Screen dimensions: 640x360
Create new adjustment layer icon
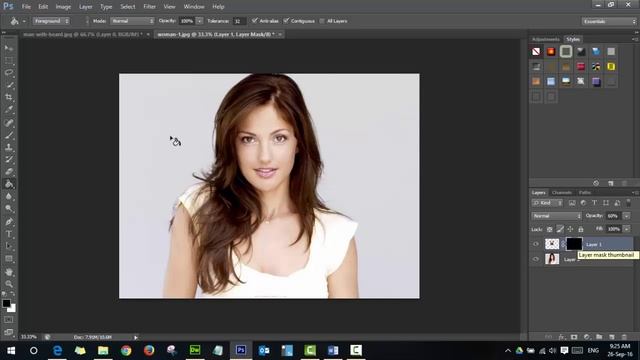click(587, 337)
